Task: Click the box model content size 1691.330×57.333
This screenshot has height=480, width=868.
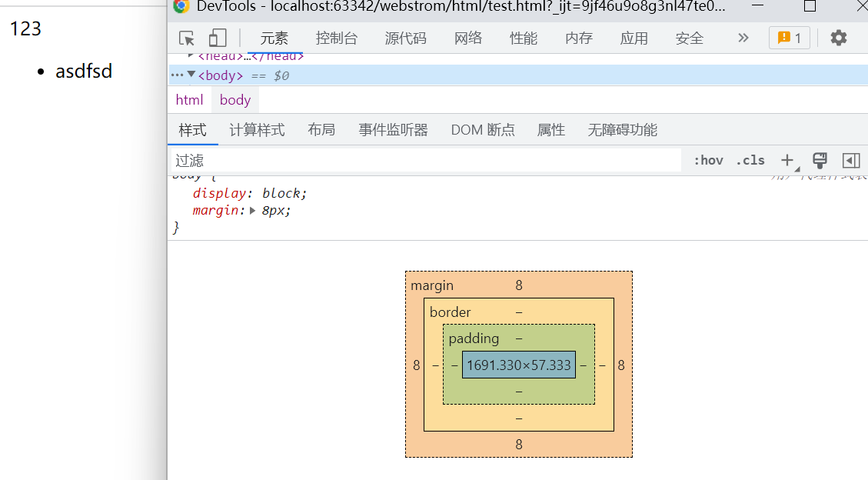Action: pyautogui.click(x=519, y=365)
